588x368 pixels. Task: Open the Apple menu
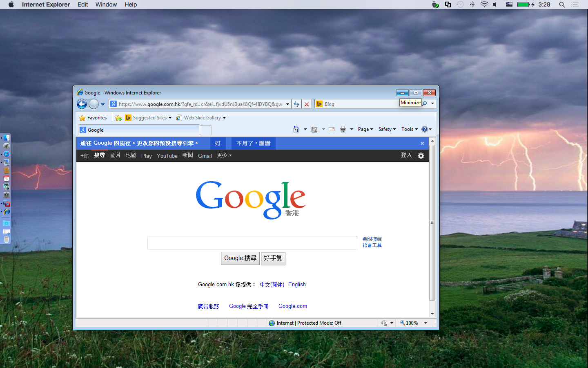(11, 4)
